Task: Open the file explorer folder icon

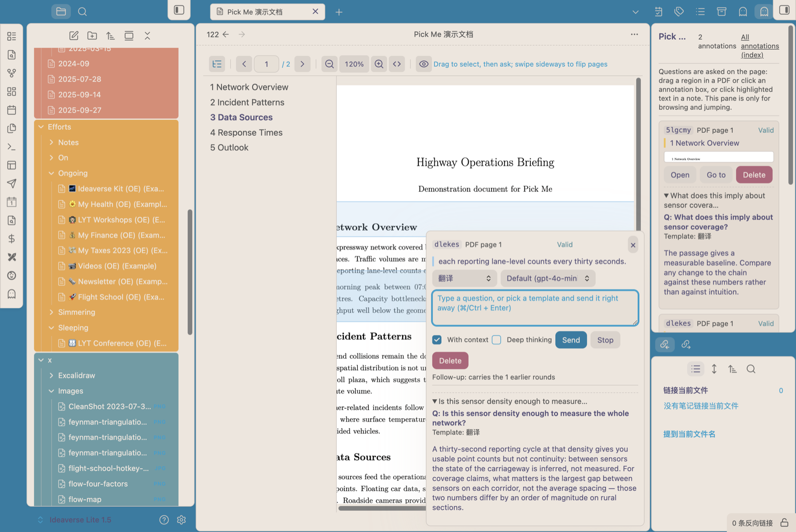Action: [61, 11]
